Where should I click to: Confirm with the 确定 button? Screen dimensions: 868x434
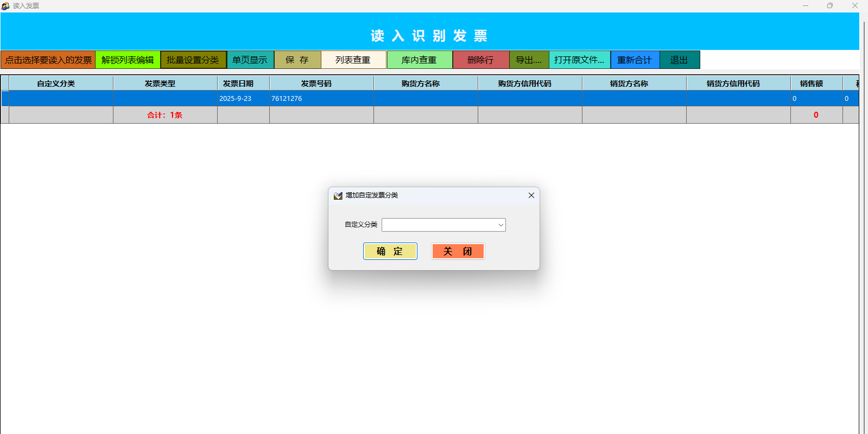[390, 251]
